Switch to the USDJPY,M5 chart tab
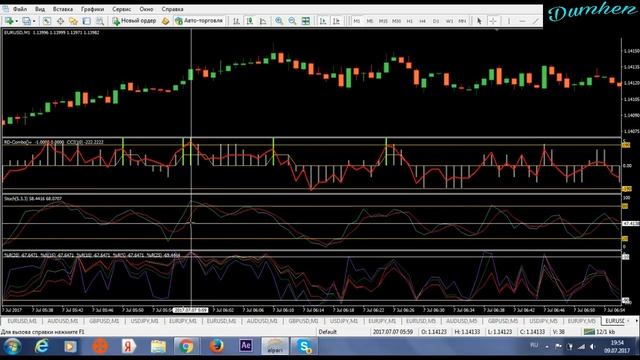Screen dimensions: 640x360 pos(543,321)
